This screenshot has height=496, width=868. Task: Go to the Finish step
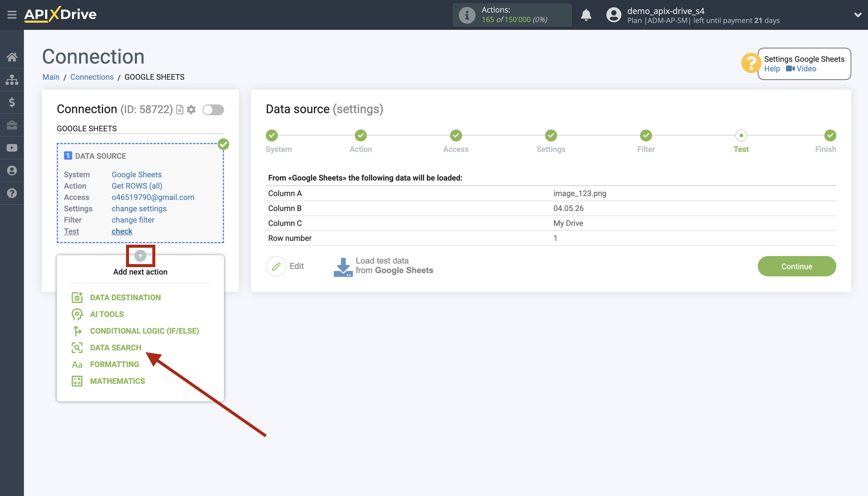point(830,135)
